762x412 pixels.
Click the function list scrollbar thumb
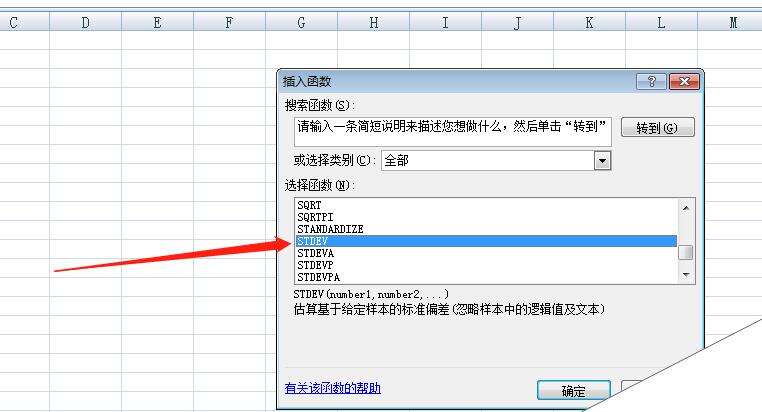pos(686,253)
